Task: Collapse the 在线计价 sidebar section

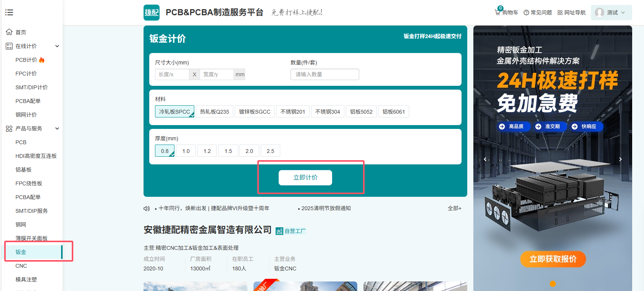Action: pyautogui.click(x=57, y=46)
